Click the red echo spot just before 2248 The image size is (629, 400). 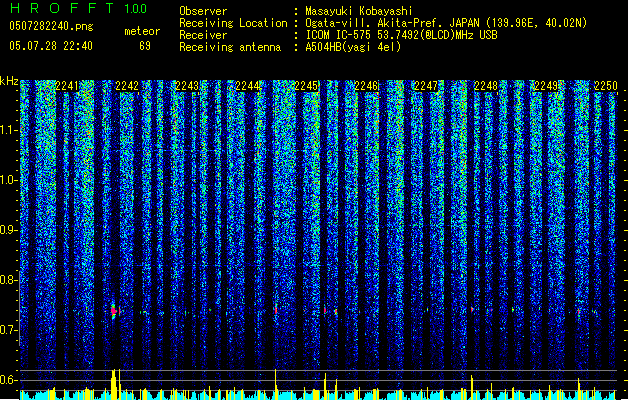[472, 309]
